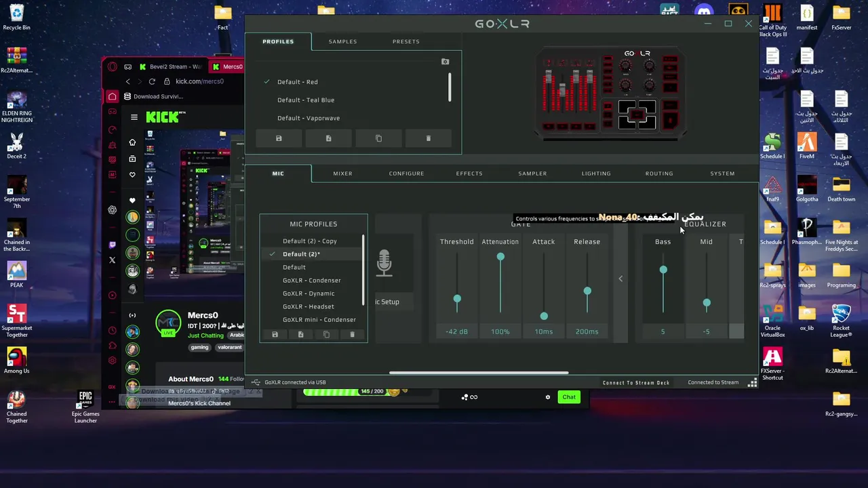Image resolution: width=868 pixels, height=488 pixels.
Task: Open Among Us desktop icon
Action: (x=16, y=361)
